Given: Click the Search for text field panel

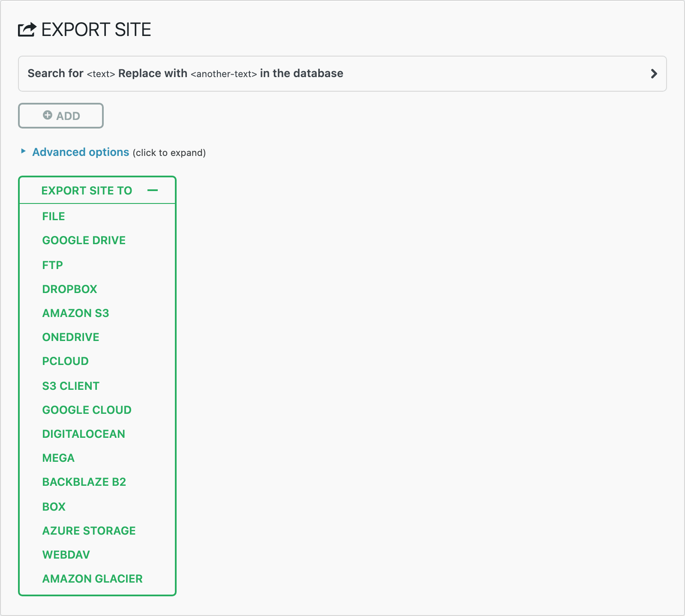Looking at the screenshot, I should (x=342, y=74).
